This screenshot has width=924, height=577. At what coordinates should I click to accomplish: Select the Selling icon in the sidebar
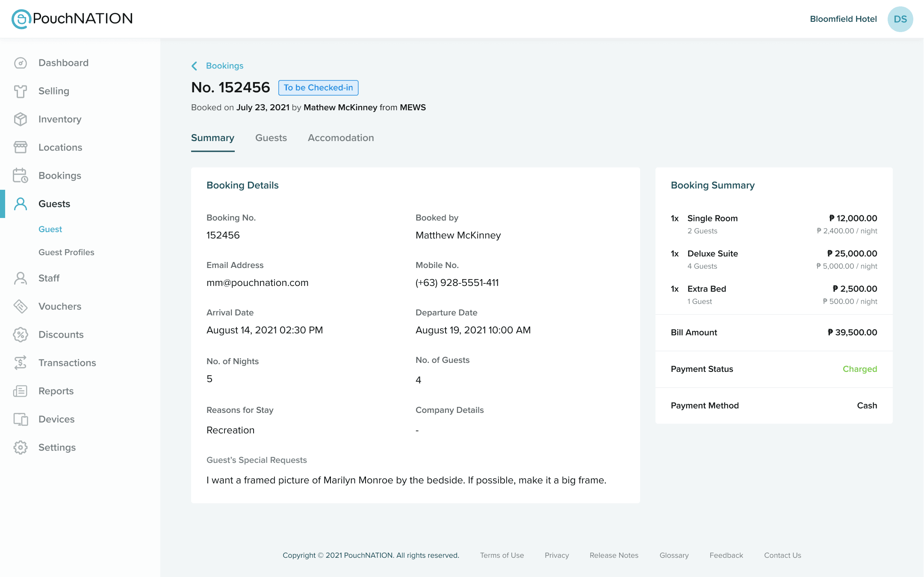point(20,91)
